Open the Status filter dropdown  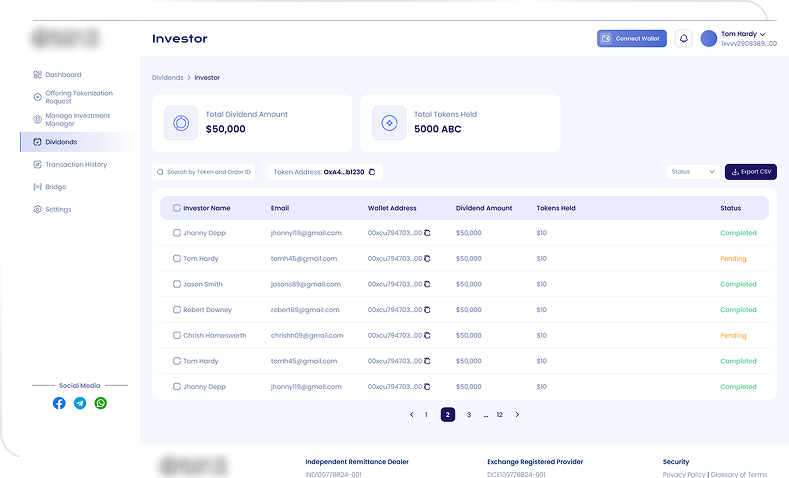[693, 172]
